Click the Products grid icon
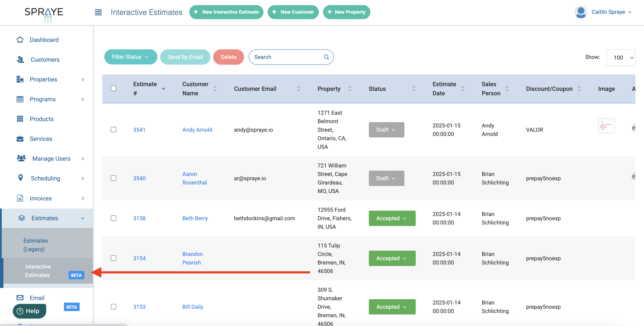The width and height of the screenshot is (644, 326). coord(20,119)
